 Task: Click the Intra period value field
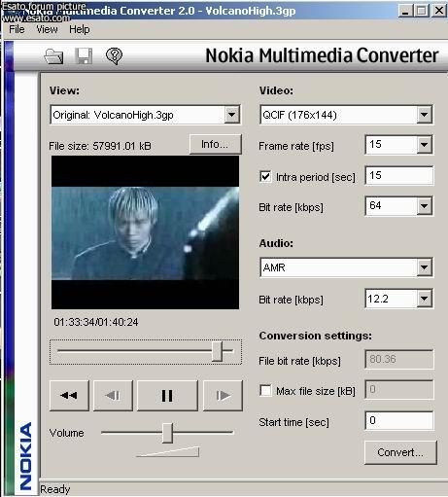(399, 175)
